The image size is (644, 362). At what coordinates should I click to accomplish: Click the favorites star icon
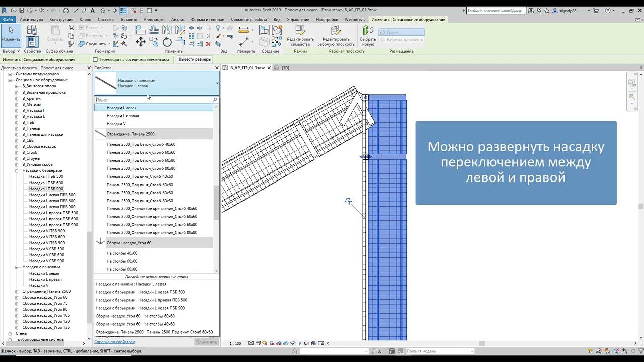click(x=547, y=10)
